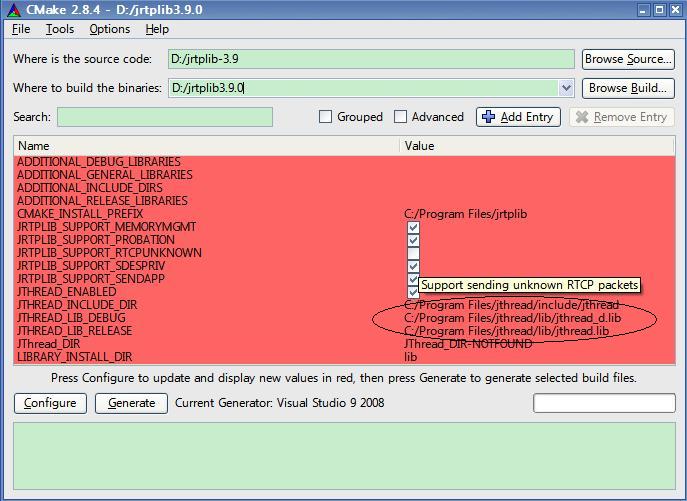Image resolution: width=687 pixels, height=501 pixels.
Task: Select the CMAKE_INSTALL_PREFIX entry name
Action: [80, 214]
